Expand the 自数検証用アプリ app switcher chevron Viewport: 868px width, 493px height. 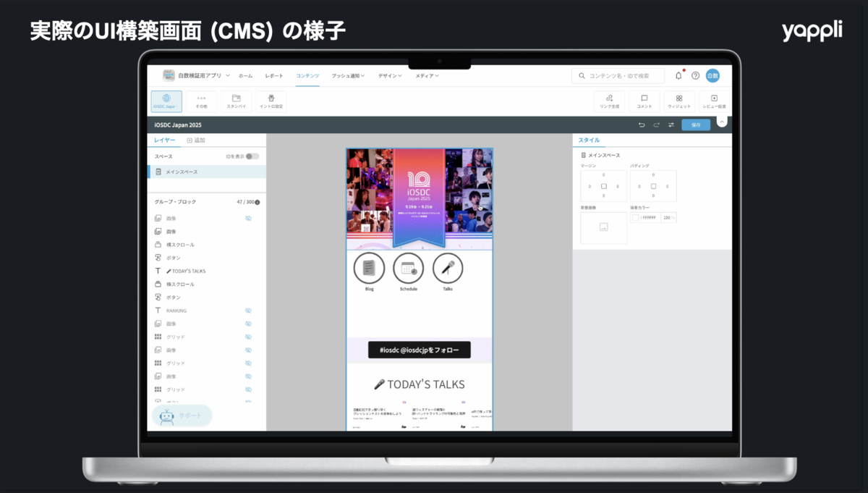(x=228, y=75)
